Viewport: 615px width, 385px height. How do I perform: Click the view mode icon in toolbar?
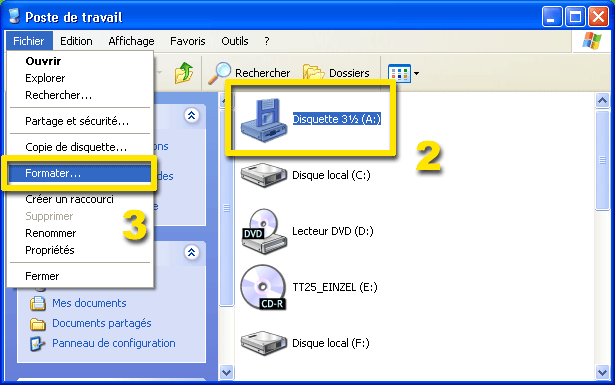pos(399,73)
